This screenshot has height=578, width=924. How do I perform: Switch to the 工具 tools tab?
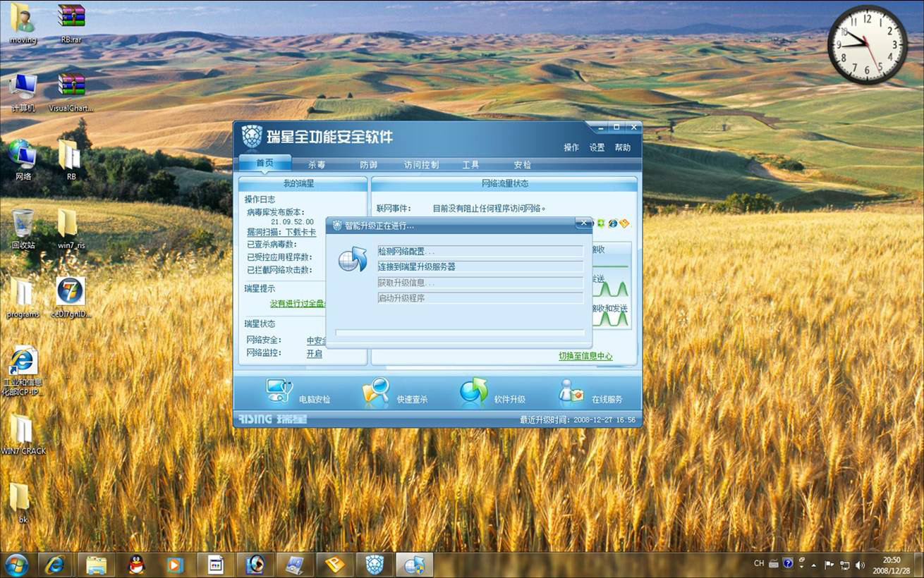click(470, 164)
